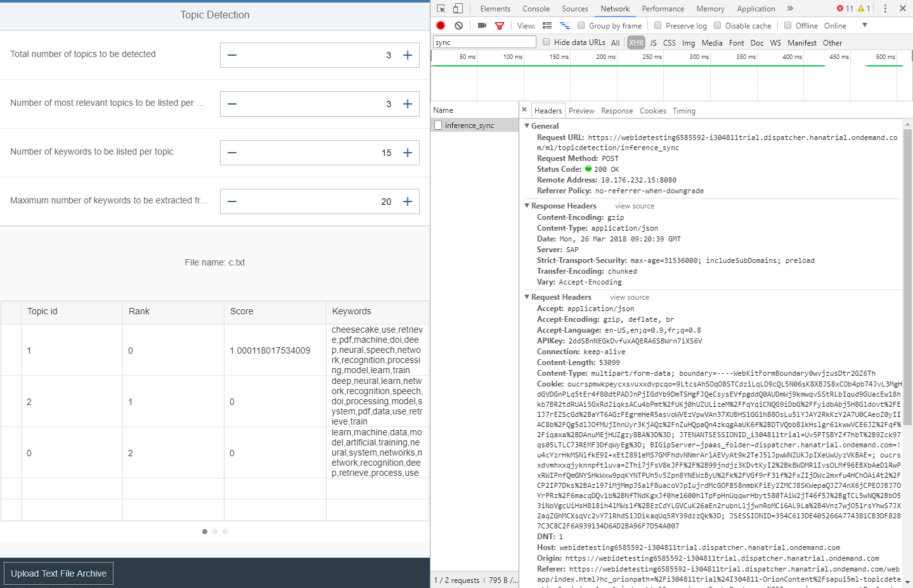
Task: Switch to the Response tab
Action: pos(616,110)
